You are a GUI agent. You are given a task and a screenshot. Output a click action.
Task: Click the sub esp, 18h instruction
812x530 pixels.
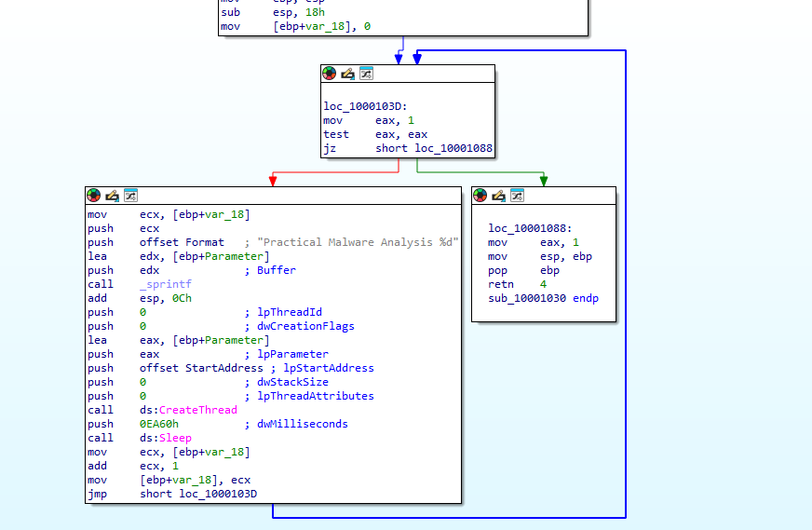coord(273,12)
